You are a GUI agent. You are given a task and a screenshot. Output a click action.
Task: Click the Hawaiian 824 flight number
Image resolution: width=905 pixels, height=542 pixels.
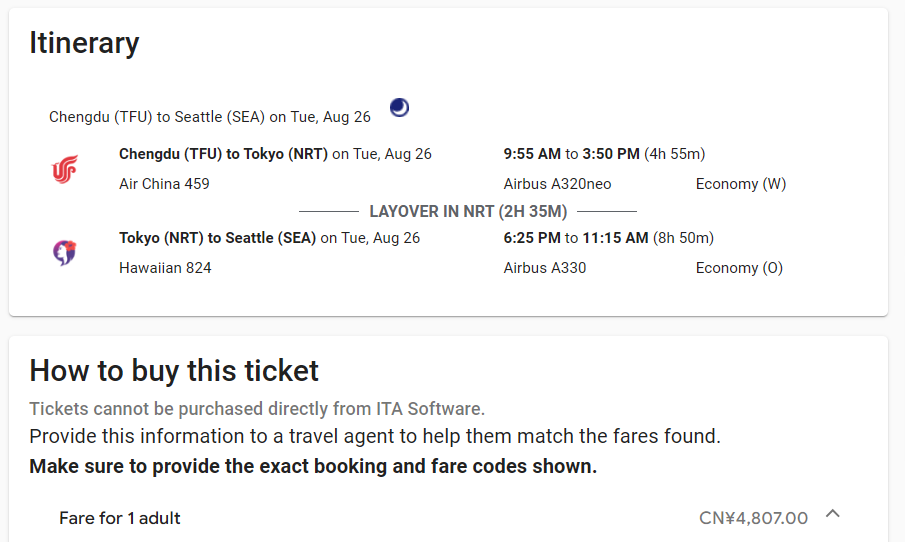[165, 268]
